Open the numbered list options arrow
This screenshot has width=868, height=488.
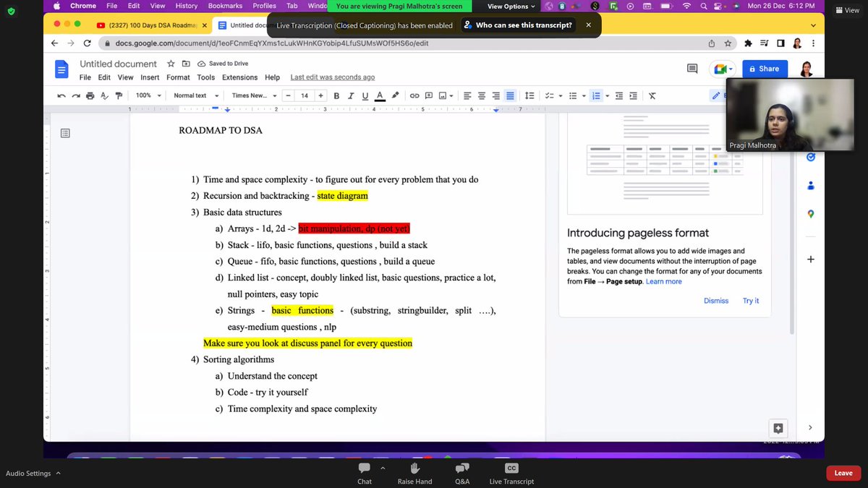pos(607,95)
